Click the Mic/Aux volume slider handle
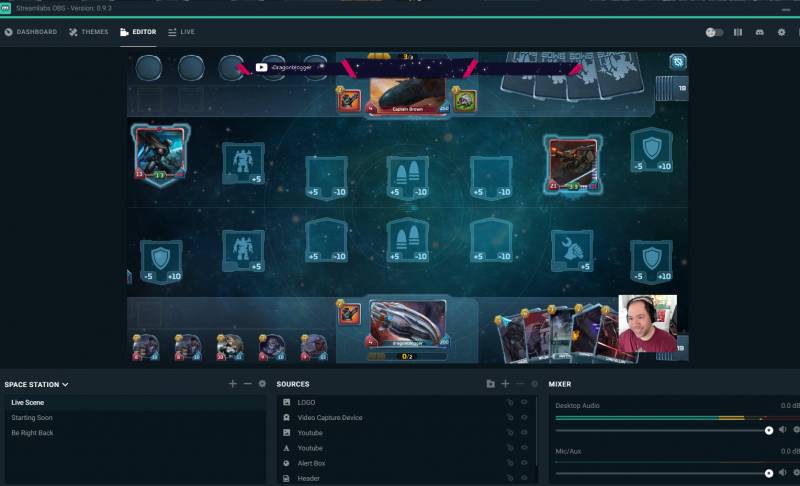 click(769, 474)
